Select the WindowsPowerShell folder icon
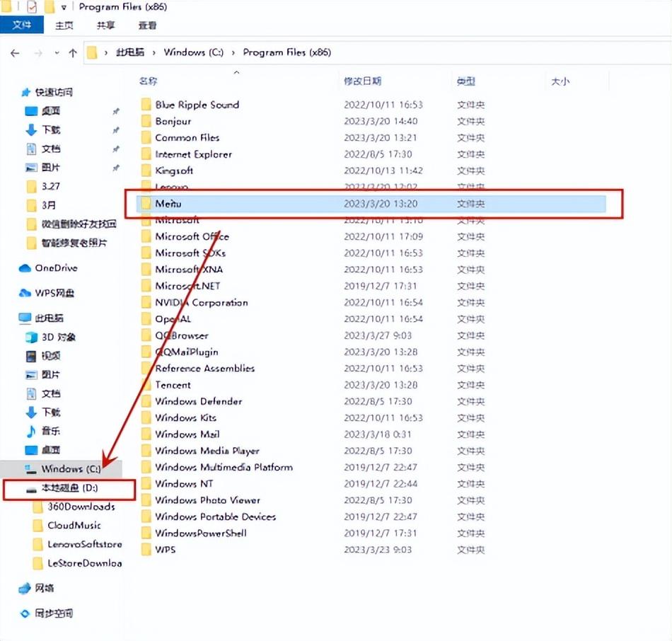The image size is (672, 641). (x=146, y=533)
